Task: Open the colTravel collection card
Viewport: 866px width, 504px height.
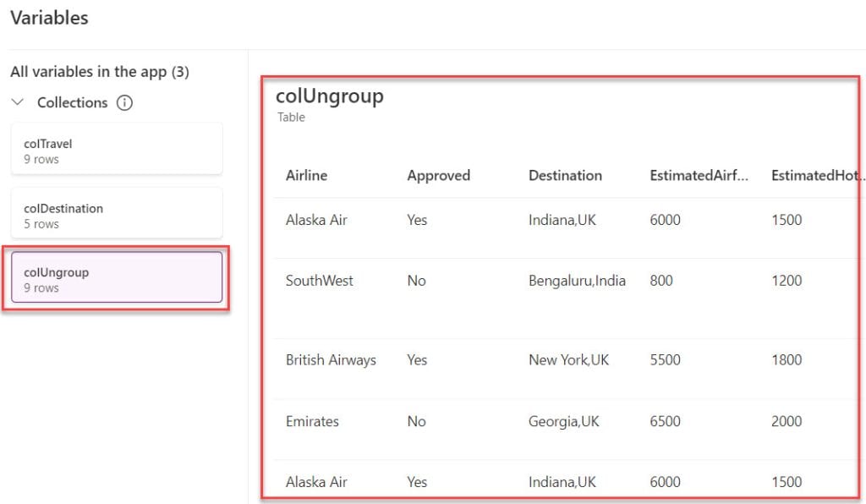Action: [117, 149]
